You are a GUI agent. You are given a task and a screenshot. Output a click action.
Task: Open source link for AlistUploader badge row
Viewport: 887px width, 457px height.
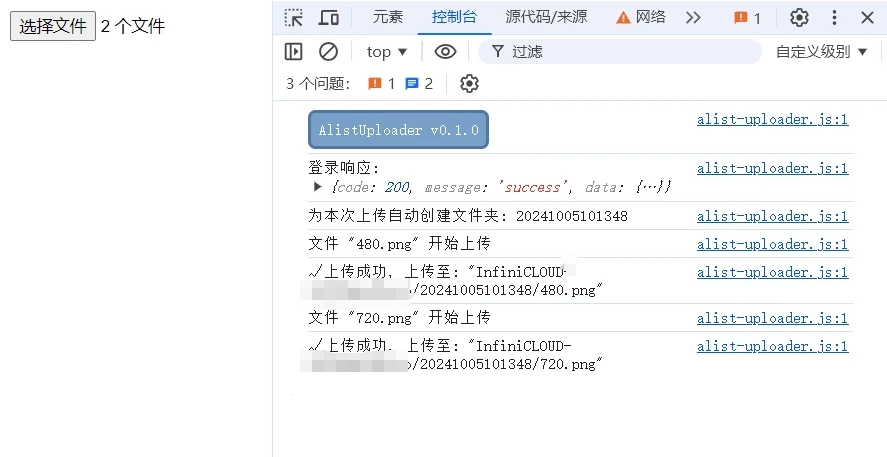coord(772,119)
